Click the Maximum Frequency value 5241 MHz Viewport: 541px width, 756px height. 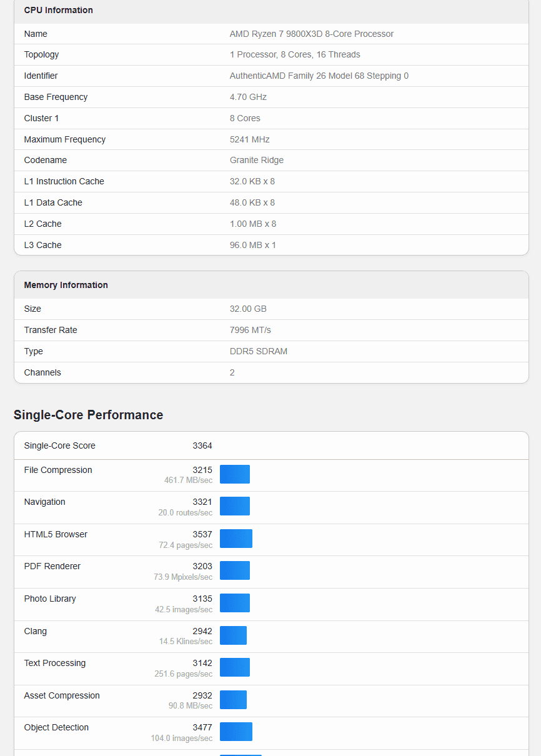[x=250, y=139]
